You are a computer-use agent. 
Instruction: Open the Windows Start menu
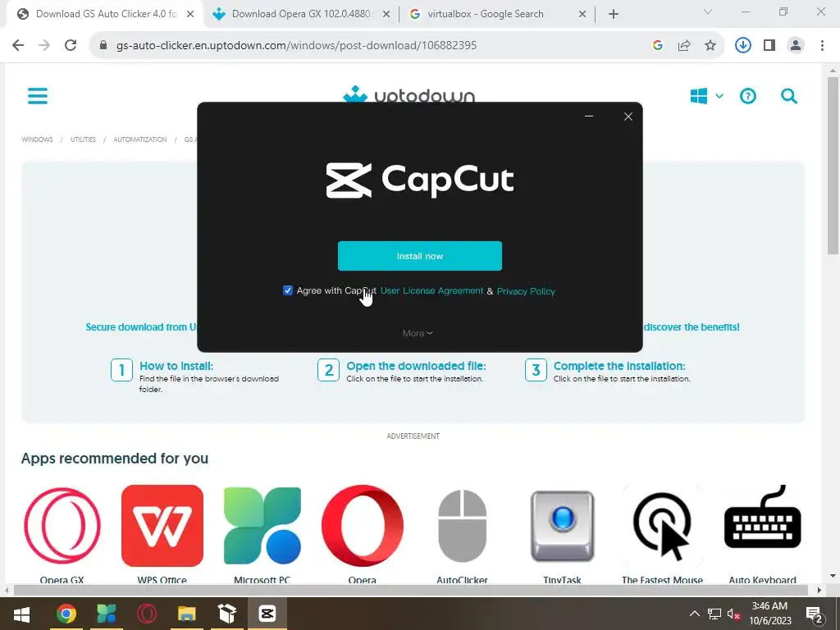[x=21, y=614]
